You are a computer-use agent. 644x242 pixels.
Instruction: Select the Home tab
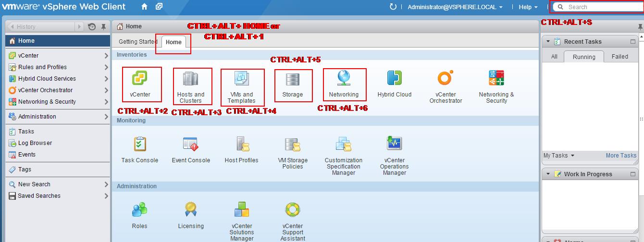173,42
